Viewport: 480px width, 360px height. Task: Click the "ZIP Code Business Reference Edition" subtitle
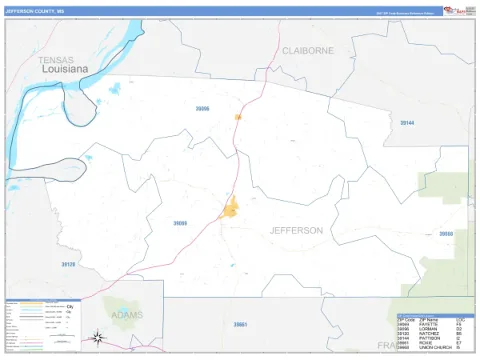pyautogui.click(x=405, y=13)
